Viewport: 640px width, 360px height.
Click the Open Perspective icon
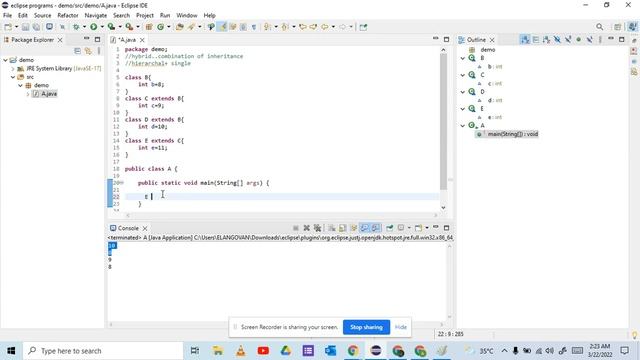click(x=618, y=27)
